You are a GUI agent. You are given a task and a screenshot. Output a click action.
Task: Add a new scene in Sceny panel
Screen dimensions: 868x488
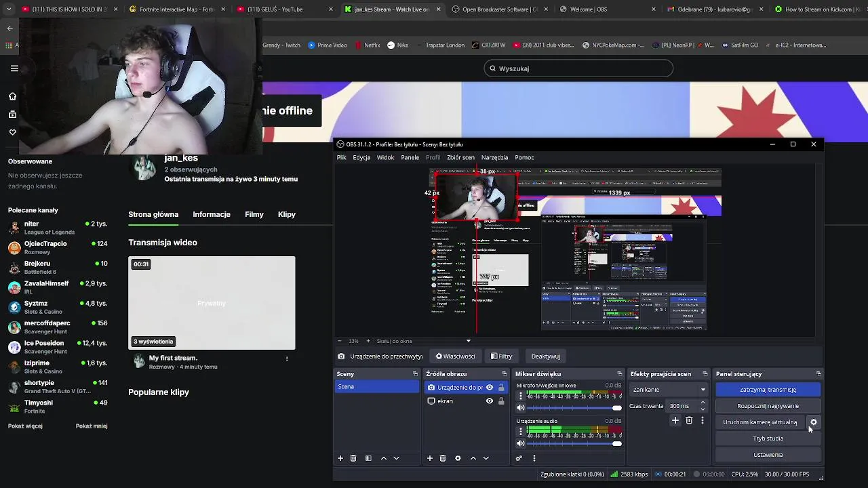(340, 458)
